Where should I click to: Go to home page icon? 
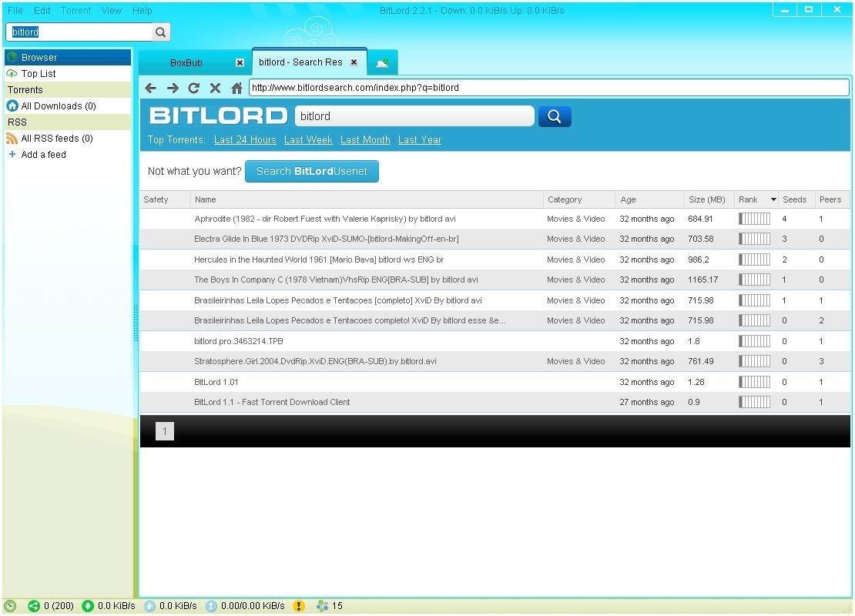point(236,88)
